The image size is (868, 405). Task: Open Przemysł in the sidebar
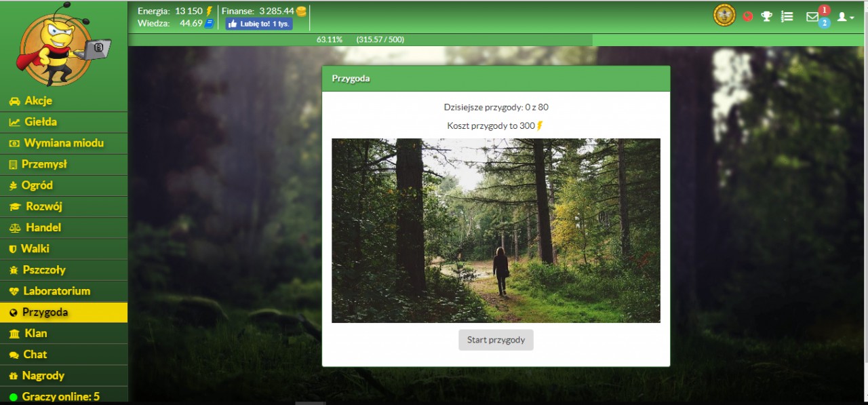[64, 164]
